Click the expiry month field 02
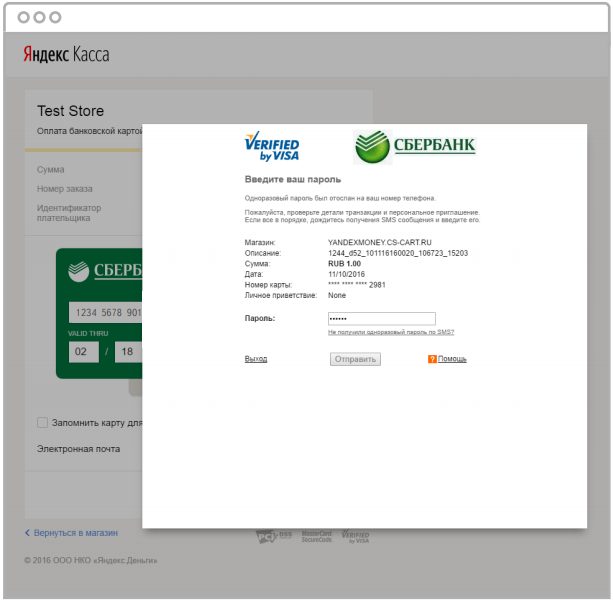The width and height of the screenshot is (613, 602). [84, 352]
